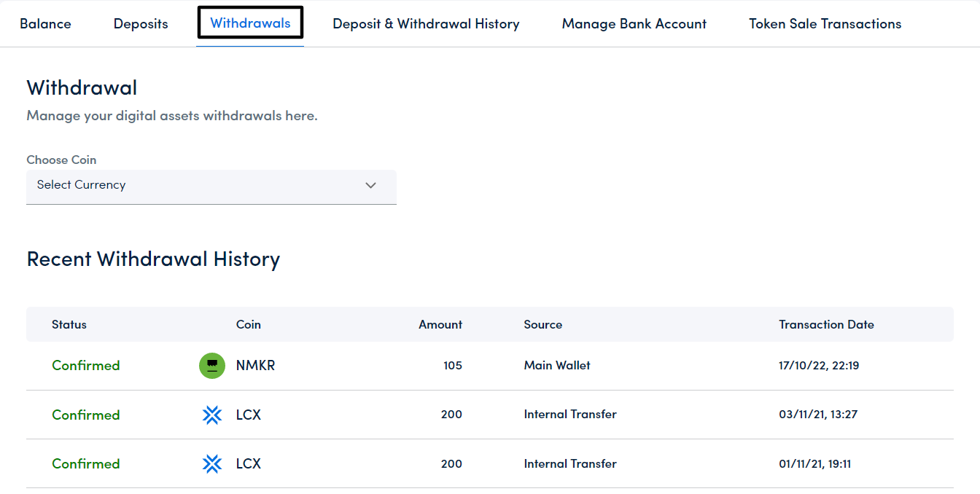
Task: Click the Main Wallet source entry
Action: (x=557, y=366)
